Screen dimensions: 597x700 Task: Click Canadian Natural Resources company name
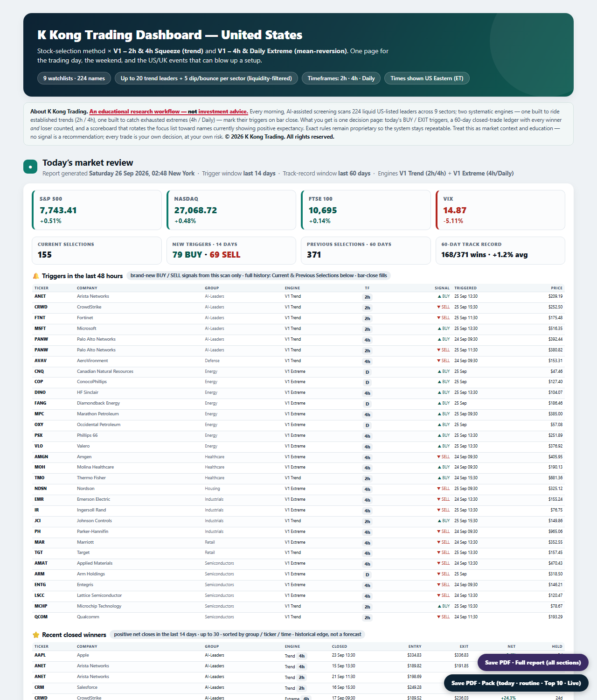(x=105, y=371)
